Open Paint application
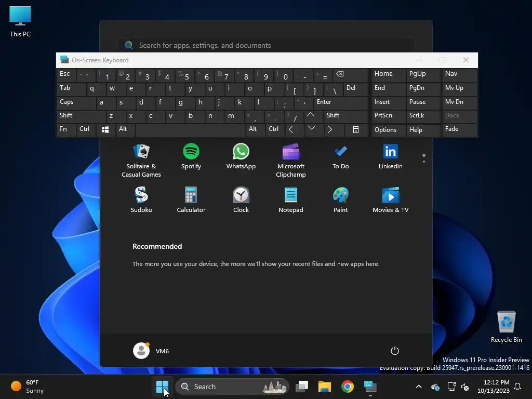 click(x=341, y=200)
